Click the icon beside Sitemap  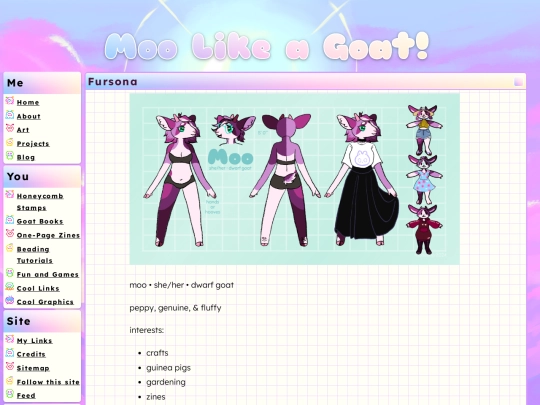click(10, 366)
